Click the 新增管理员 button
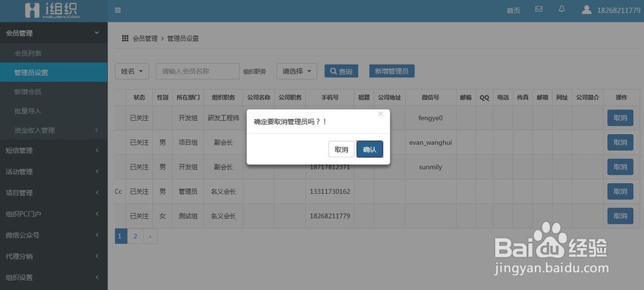This screenshot has width=644, height=290. click(x=392, y=71)
